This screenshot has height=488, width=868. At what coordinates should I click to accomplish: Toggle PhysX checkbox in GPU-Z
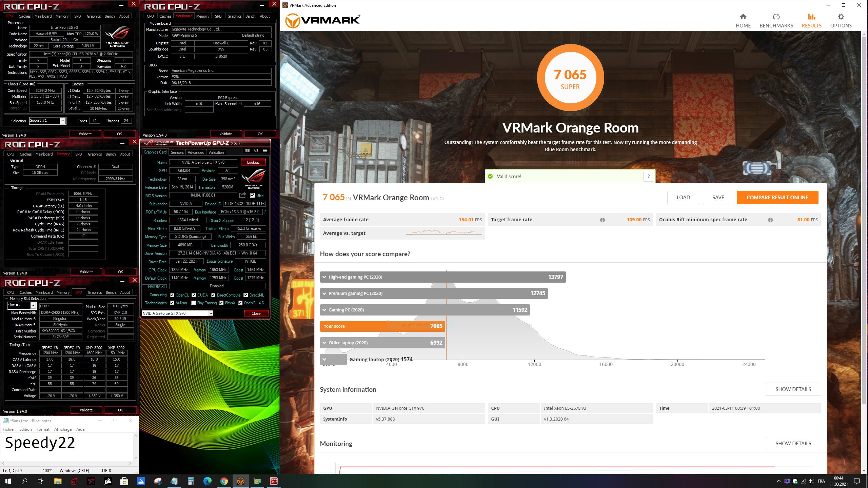(221, 303)
